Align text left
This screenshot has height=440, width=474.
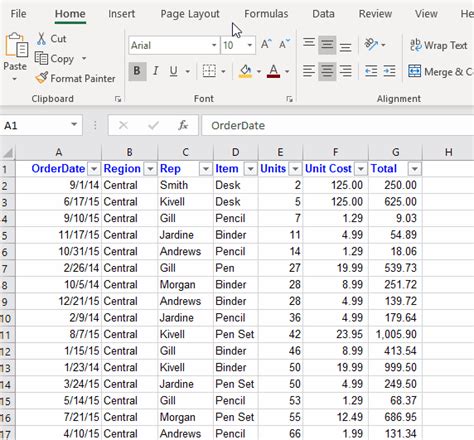pos(309,71)
